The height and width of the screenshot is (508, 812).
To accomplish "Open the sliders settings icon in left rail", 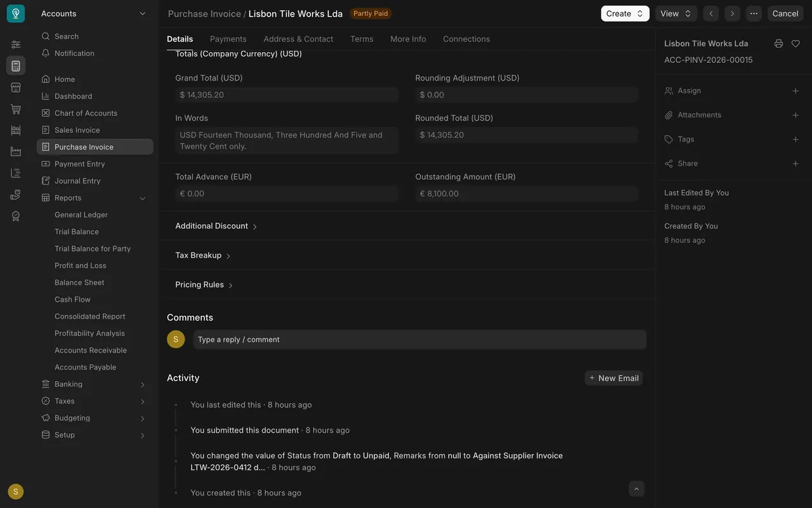I will point(16,44).
